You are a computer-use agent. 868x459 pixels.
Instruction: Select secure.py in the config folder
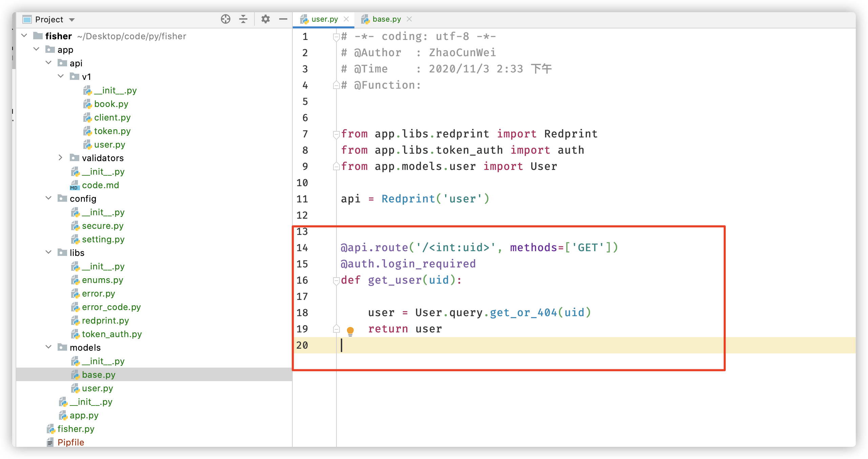pos(102,226)
